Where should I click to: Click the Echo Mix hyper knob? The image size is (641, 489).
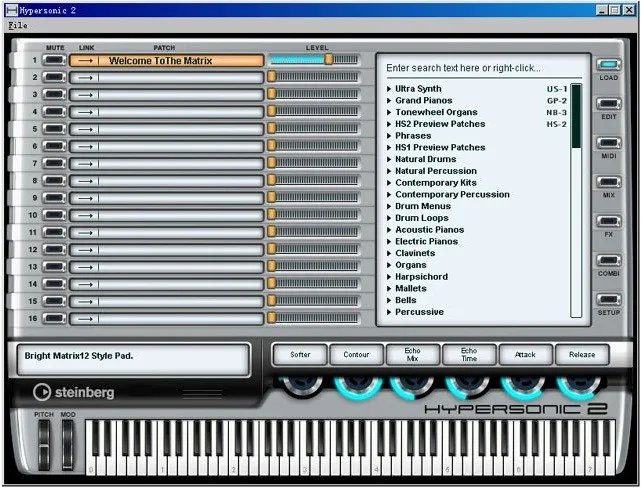pyautogui.click(x=412, y=386)
